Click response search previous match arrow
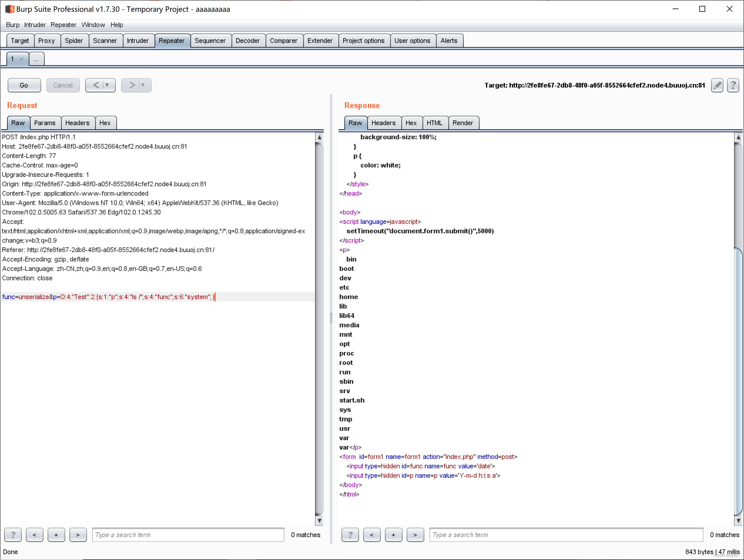The height and width of the screenshot is (560, 744). pyautogui.click(x=371, y=534)
